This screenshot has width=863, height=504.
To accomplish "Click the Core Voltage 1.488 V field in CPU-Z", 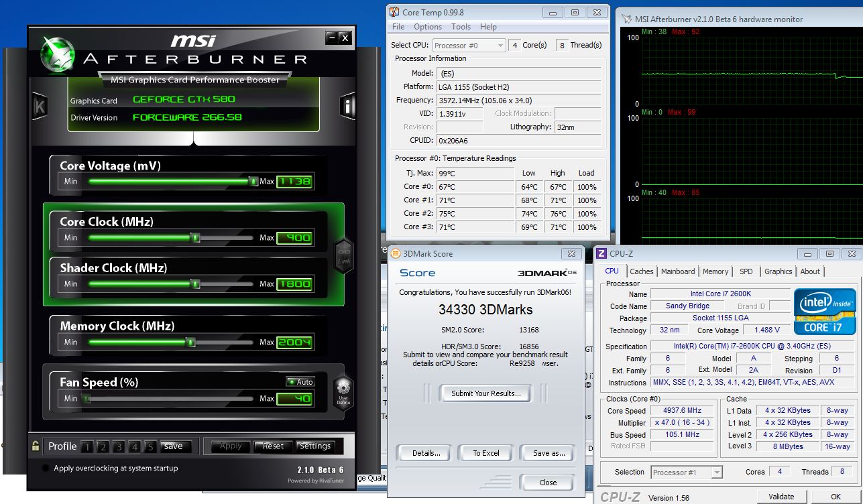I will [x=766, y=330].
